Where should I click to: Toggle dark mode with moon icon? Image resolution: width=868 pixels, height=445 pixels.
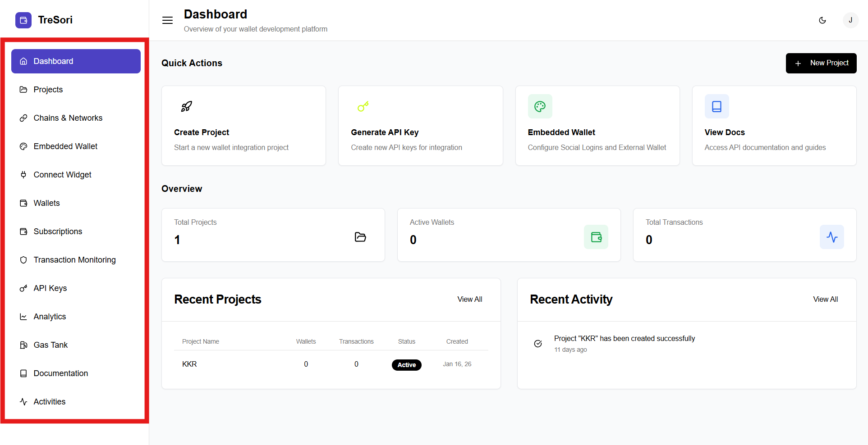pos(822,20)
